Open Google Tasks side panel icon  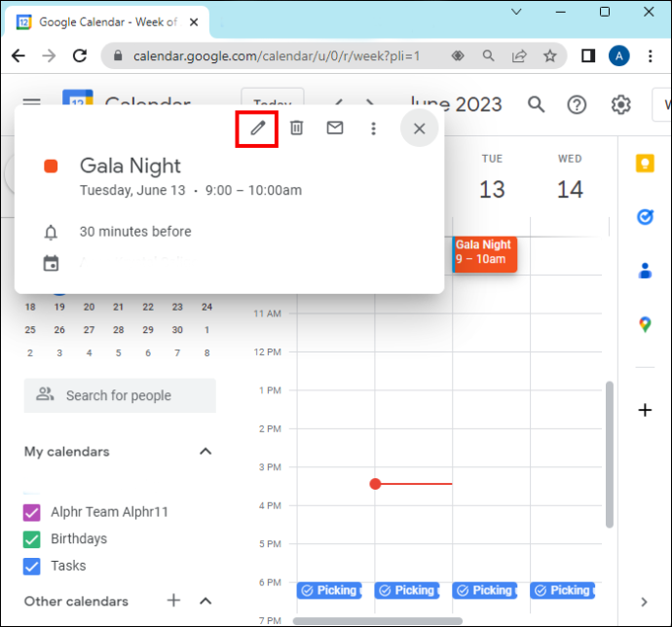tap(645, 217)
